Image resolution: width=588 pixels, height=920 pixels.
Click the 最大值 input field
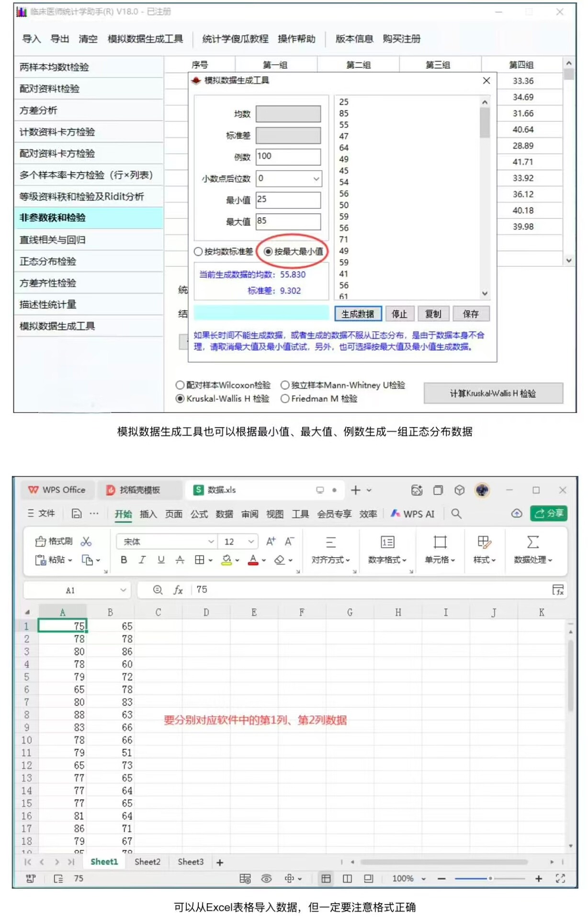(288, 221)
